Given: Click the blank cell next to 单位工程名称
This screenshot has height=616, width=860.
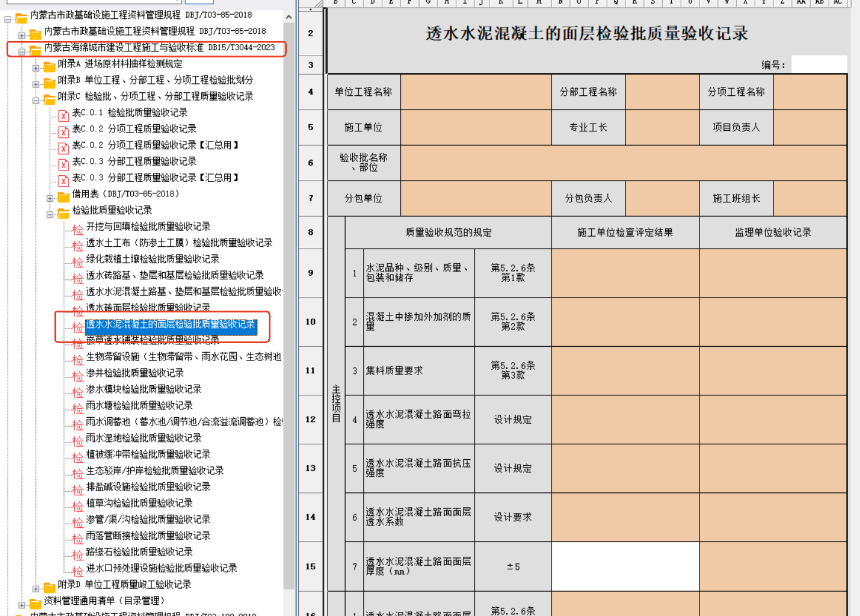Looking at the screenshot, I should pos(476,92).
